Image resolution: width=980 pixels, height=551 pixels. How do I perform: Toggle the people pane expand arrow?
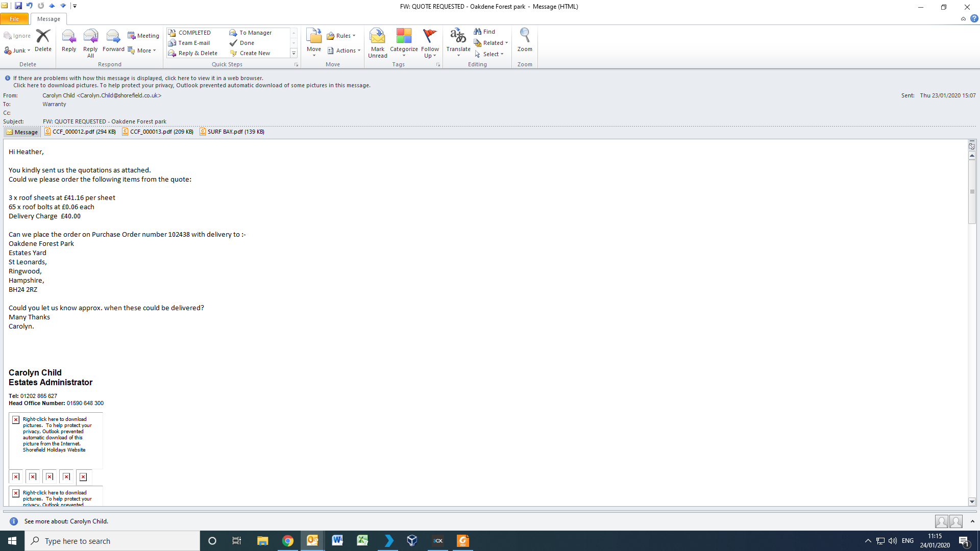click(x=972, y=521)
